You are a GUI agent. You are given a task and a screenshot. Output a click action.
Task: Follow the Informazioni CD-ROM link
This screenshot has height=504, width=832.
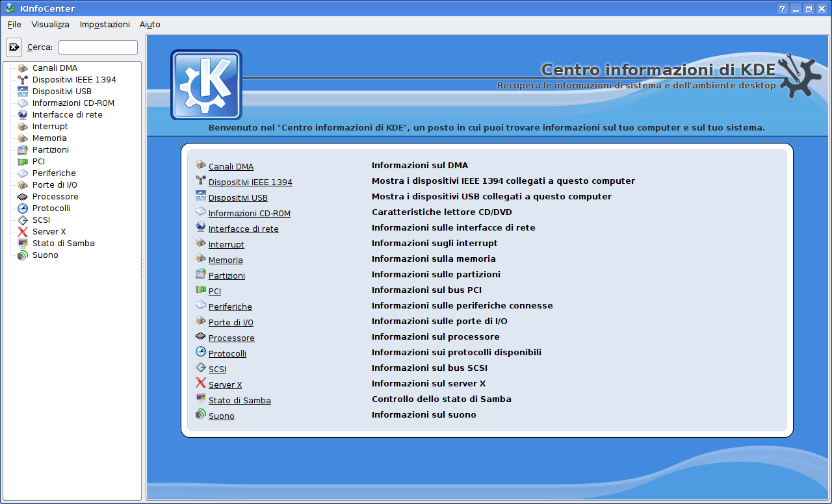pyautogui.click(x=250, y=214)
